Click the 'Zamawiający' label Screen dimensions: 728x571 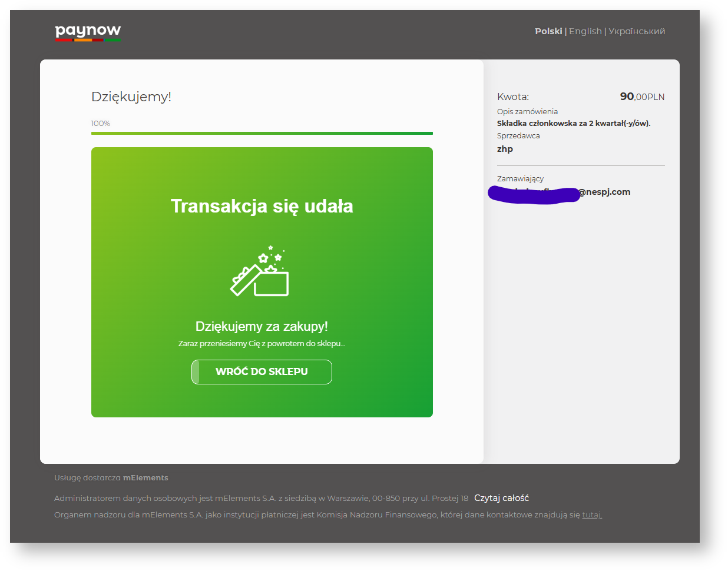click(x=520, y=179)
